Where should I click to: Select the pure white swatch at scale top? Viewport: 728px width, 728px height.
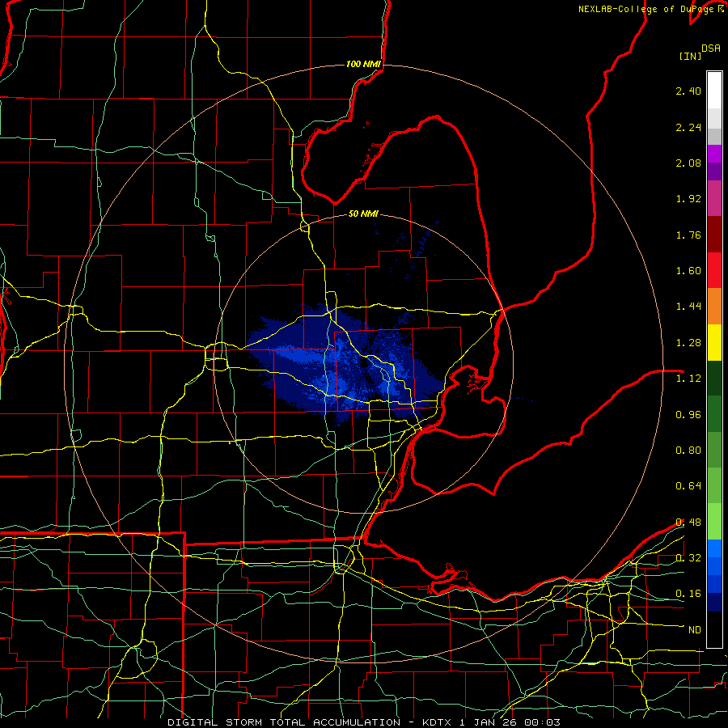pos(714,91)
